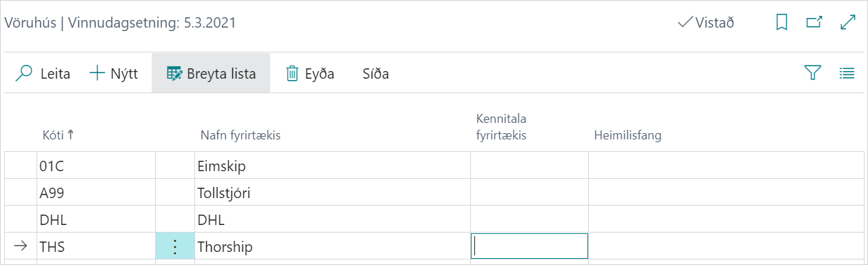Select the DHL code cell
This screenshot has width=868, height=265.
[97, 220]
